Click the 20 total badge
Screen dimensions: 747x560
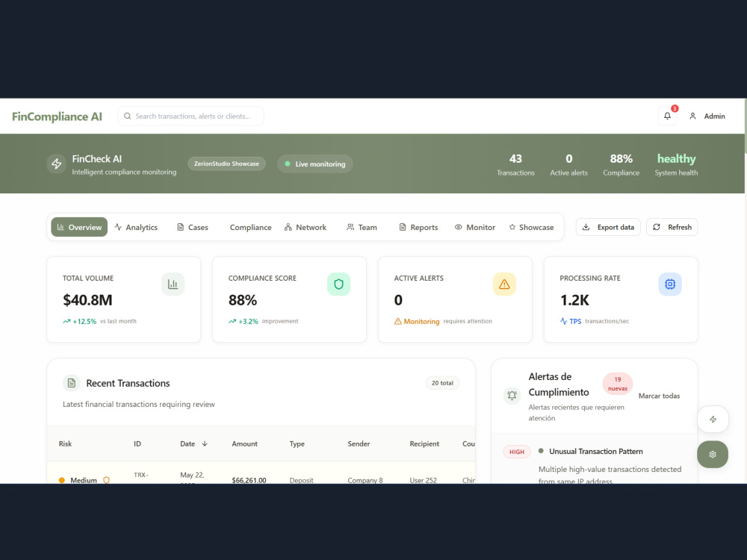442,383
